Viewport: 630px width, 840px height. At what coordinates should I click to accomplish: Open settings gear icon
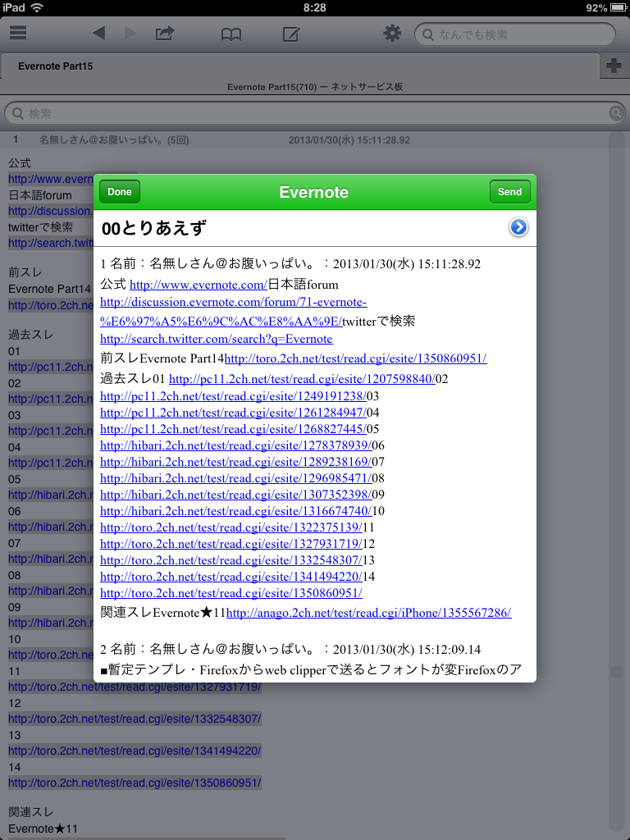(392, 34)
